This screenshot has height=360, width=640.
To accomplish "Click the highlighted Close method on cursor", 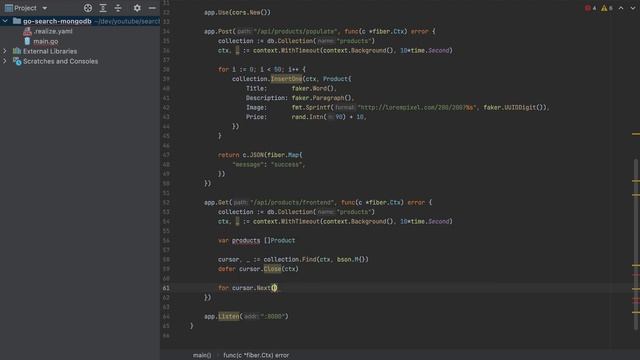I will click(272, 269).
